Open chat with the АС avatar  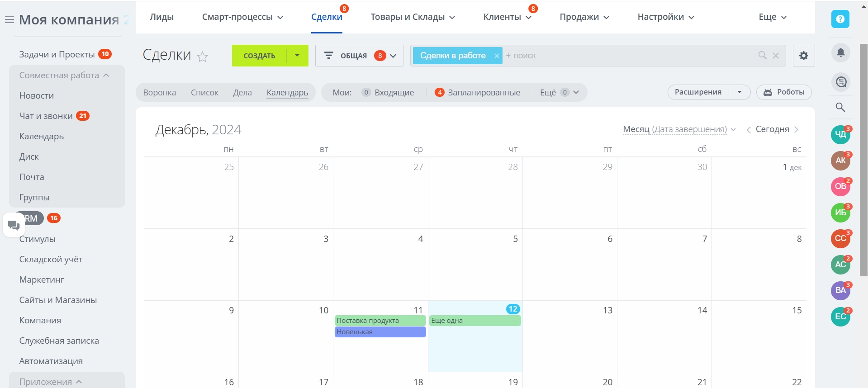click(840, 265)
